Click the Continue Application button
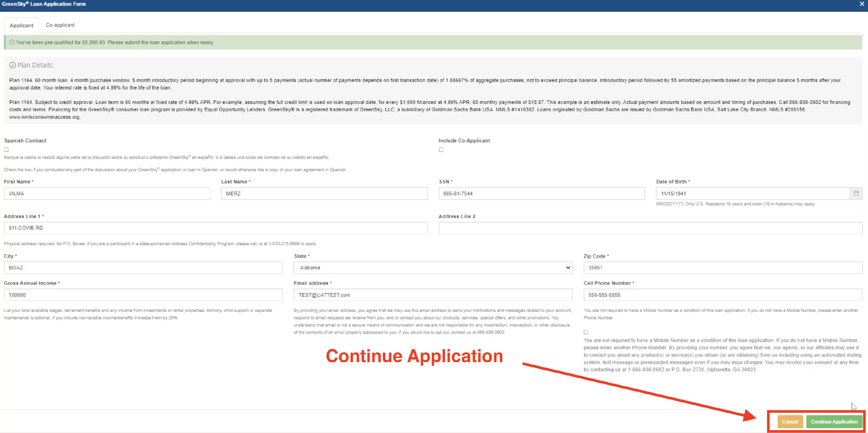868x433 pixels. pos(834,421)
